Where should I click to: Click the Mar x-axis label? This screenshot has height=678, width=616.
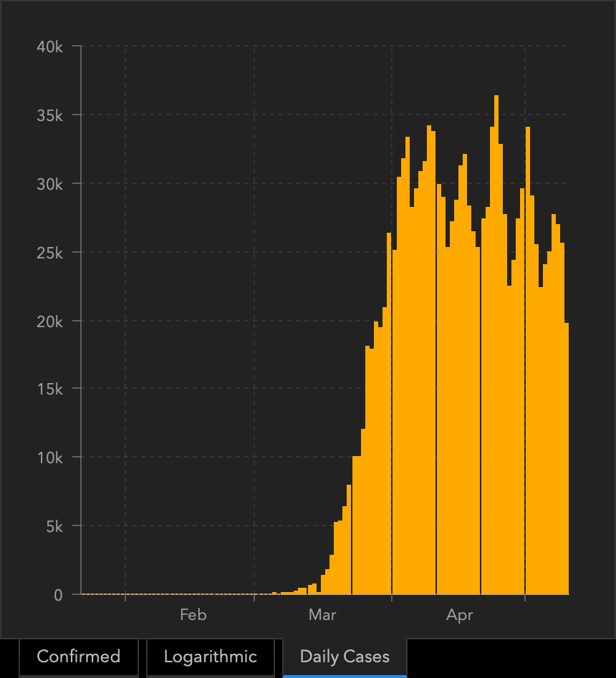322,614
